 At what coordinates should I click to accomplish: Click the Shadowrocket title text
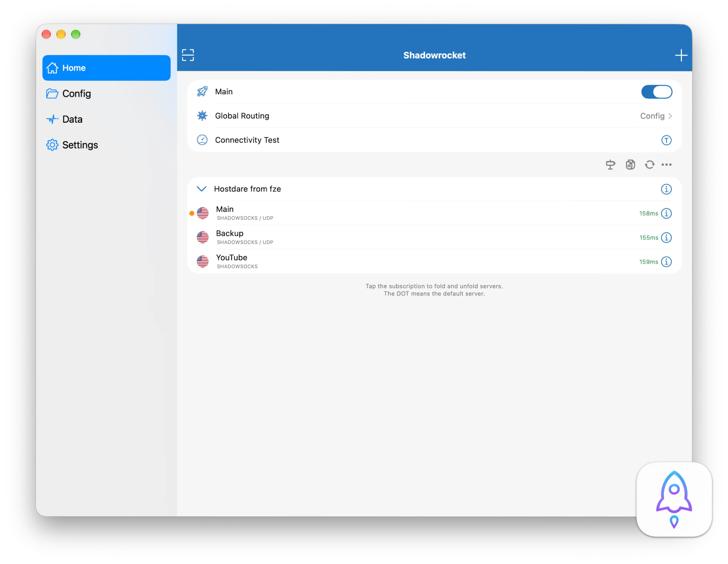pyautogui.click(x=434, y=55)
